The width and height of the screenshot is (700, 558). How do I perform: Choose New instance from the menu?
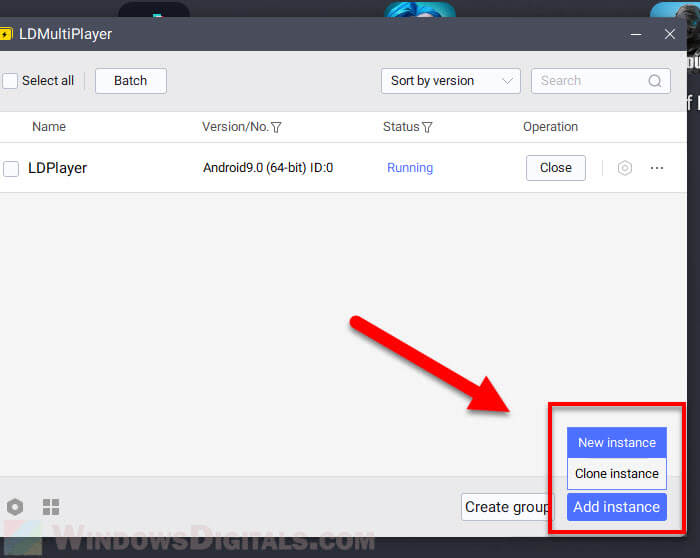pyautogui.click(x=617, y=442)
